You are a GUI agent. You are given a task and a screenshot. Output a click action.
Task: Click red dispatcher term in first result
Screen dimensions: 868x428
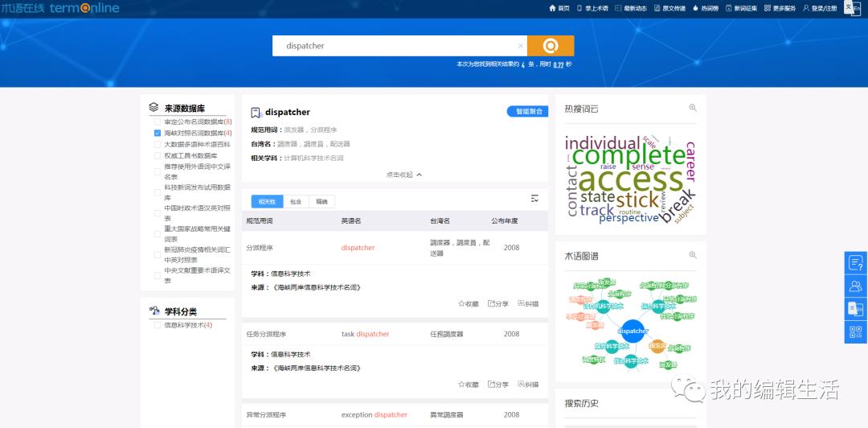(358, 248)
